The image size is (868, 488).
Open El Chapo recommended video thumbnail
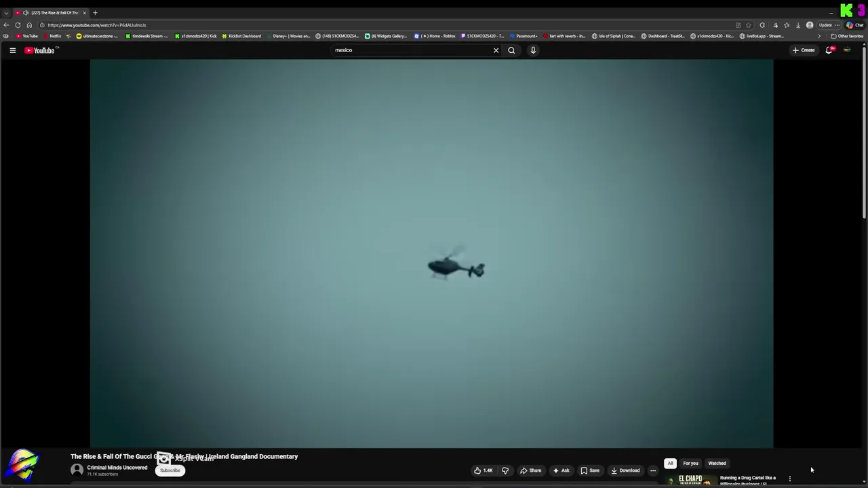coord(690,480)
